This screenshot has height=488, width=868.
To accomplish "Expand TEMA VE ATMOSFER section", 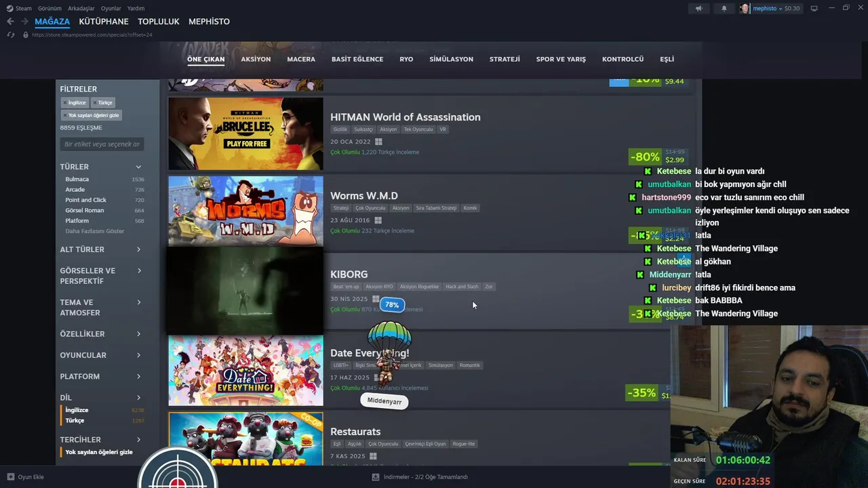I will click(x=101, y=308).
